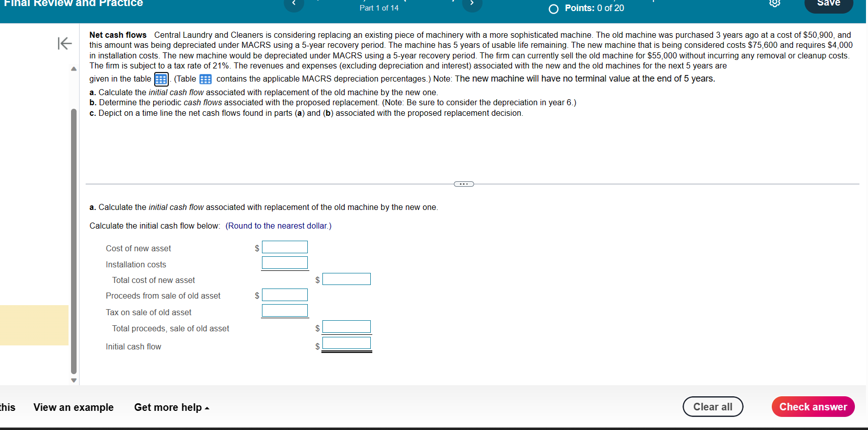868x430 pixels.
Task: Select Total proceeds, sale of old asset field
Action: (347, 327)
